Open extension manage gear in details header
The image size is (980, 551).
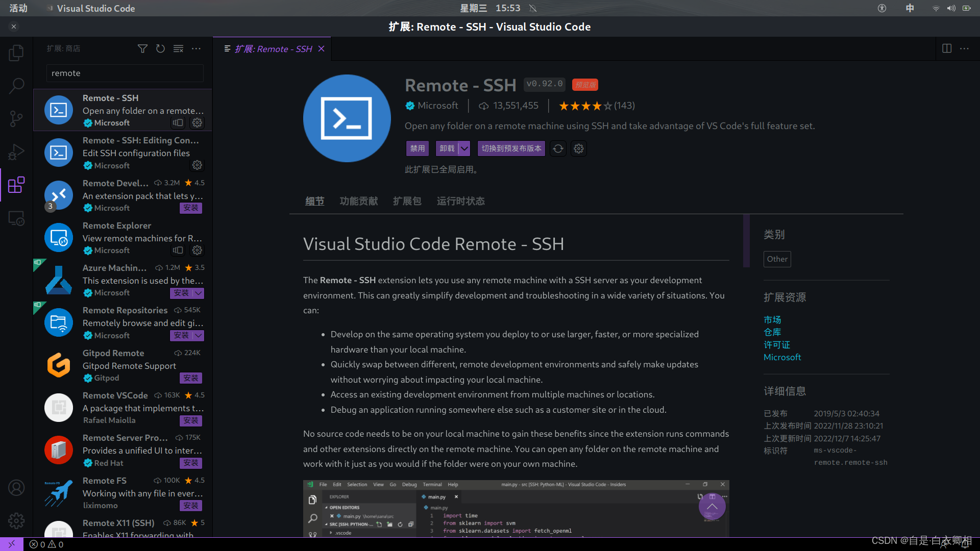[x=578, y=148]
